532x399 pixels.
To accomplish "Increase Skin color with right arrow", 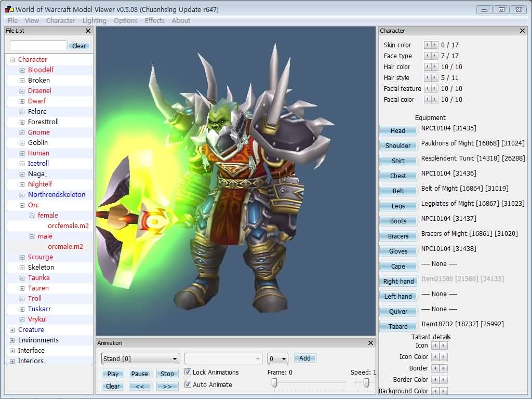I will click(x=434, y=45).
